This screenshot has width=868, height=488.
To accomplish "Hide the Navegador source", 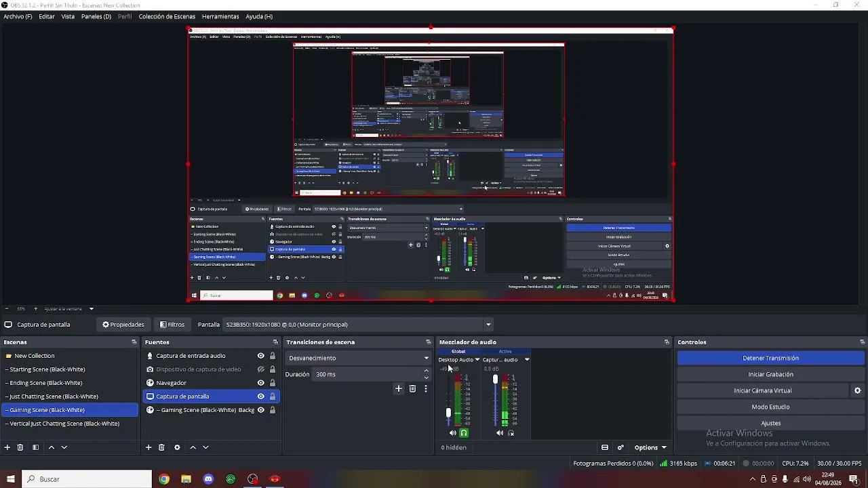I will click(260, 383).
